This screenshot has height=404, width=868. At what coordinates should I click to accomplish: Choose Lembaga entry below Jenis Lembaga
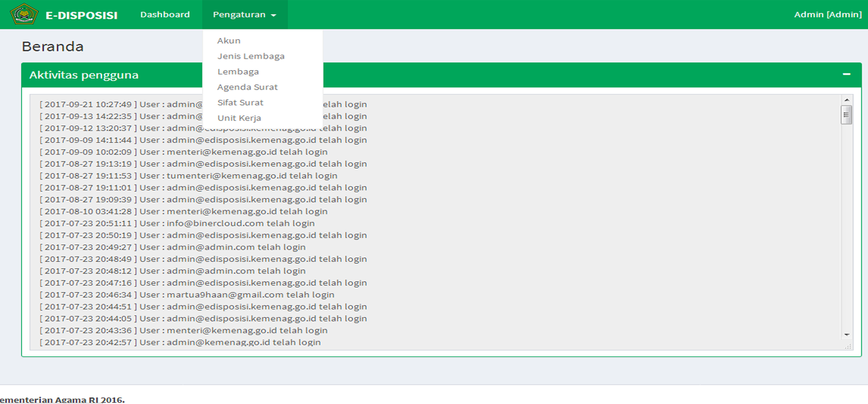coord(238,71)
